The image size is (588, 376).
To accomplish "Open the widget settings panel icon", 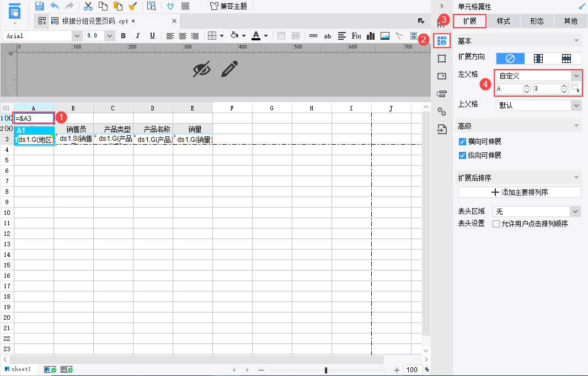I will (x=442, y=76).
